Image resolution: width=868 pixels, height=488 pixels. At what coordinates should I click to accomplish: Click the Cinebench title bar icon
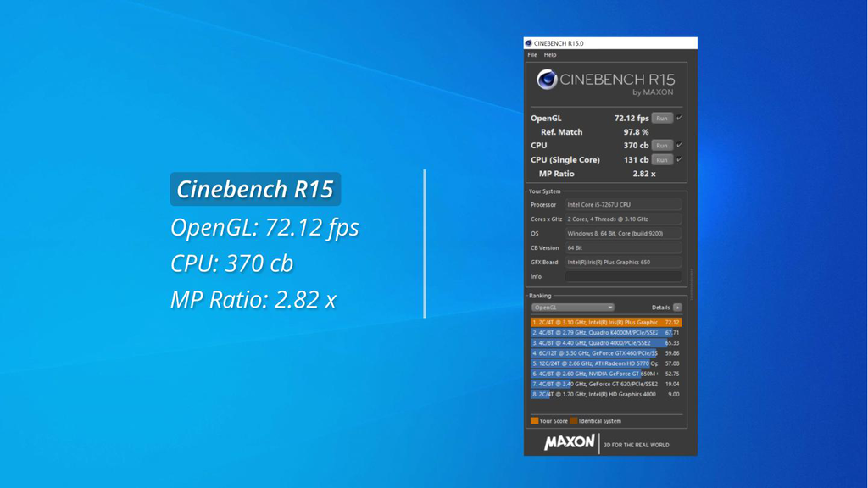tap(529, 43)
